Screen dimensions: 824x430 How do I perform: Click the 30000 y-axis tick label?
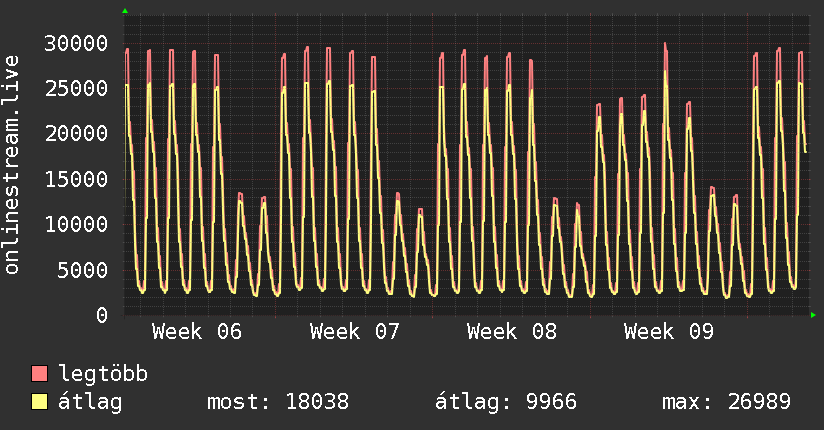point(76,43)
